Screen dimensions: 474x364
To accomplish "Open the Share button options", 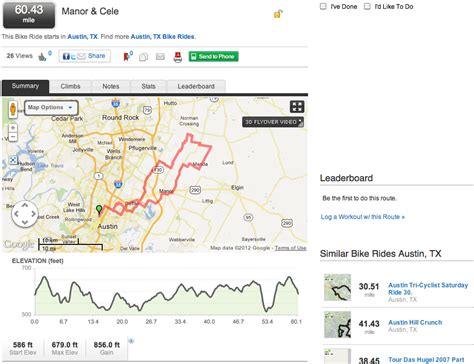I will pos(85,56).
